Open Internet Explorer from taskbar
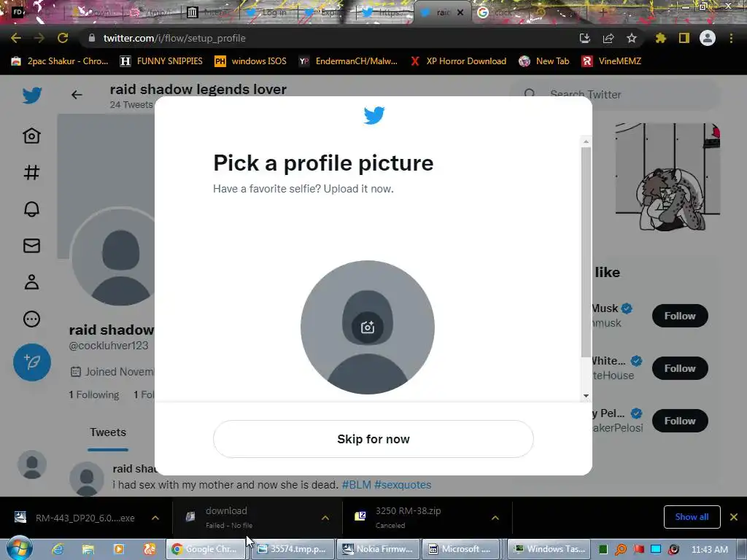This screenshot has height=560, width=747. (58, 549)
